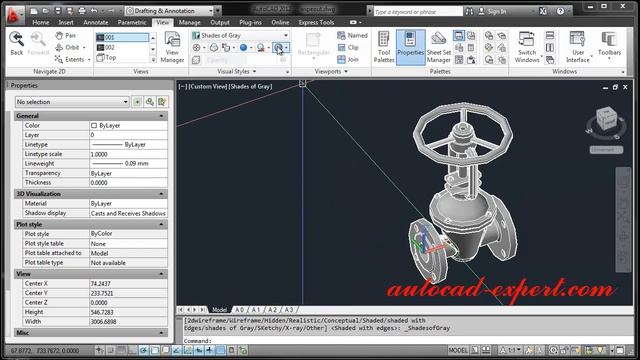Click the annotation scale 1:1 in status bar

click(511, 350)
